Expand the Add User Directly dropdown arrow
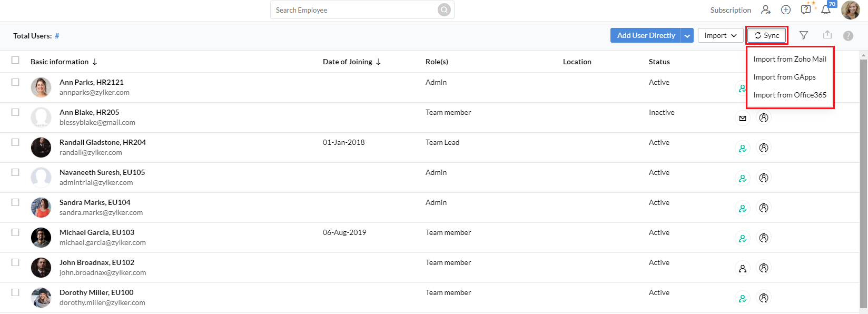 (x=687, y=35)
